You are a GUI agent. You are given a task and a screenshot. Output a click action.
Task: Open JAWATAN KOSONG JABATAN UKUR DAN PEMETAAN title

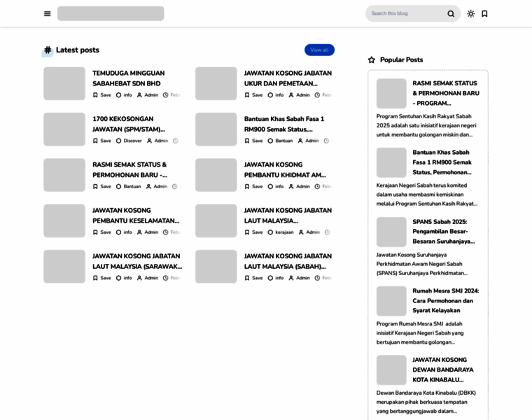click(288, 78)
